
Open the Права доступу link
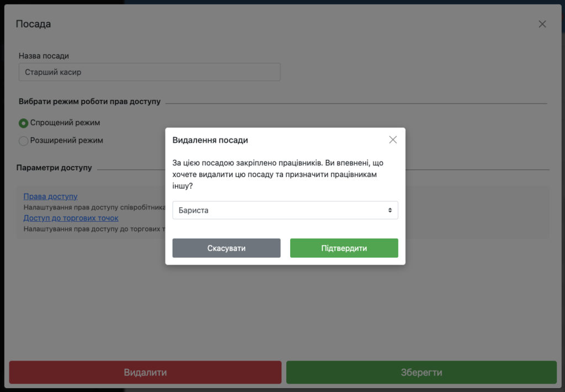click(50, 196)
